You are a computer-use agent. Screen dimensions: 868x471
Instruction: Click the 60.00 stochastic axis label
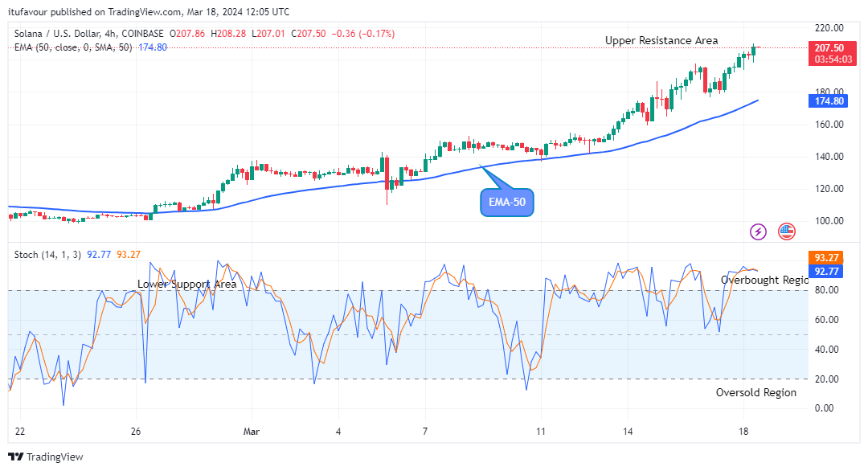826,320
